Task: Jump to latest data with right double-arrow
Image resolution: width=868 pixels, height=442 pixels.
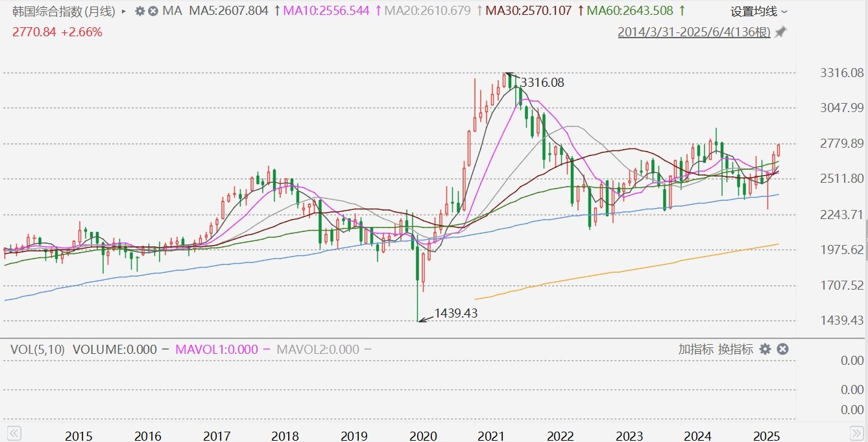Action: pyautogui.click(x=857, y=433)
